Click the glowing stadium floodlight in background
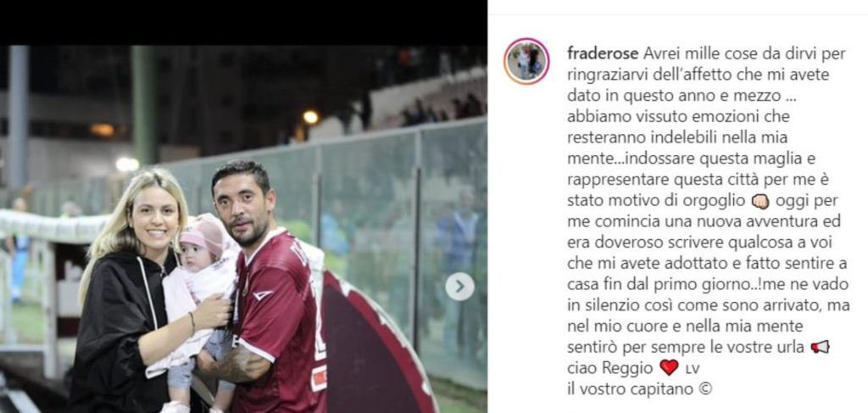 pyautogui.click(x=310, y=117)
